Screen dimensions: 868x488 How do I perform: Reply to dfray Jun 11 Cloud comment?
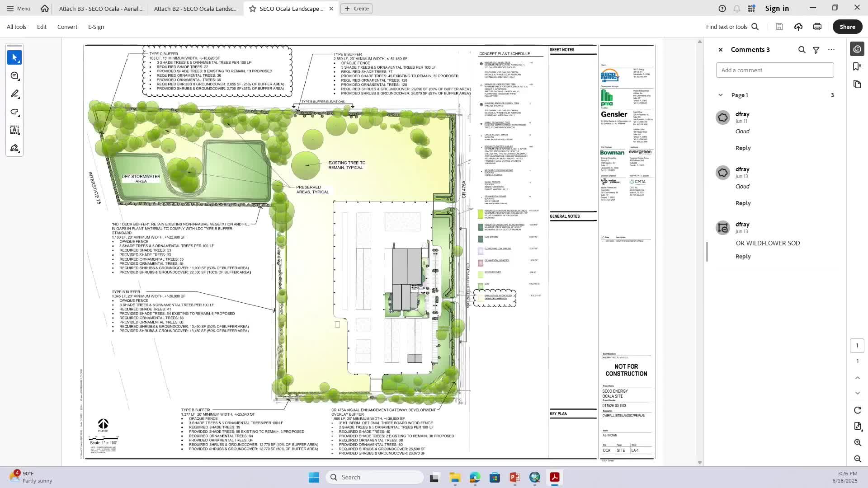pos(743,148)
